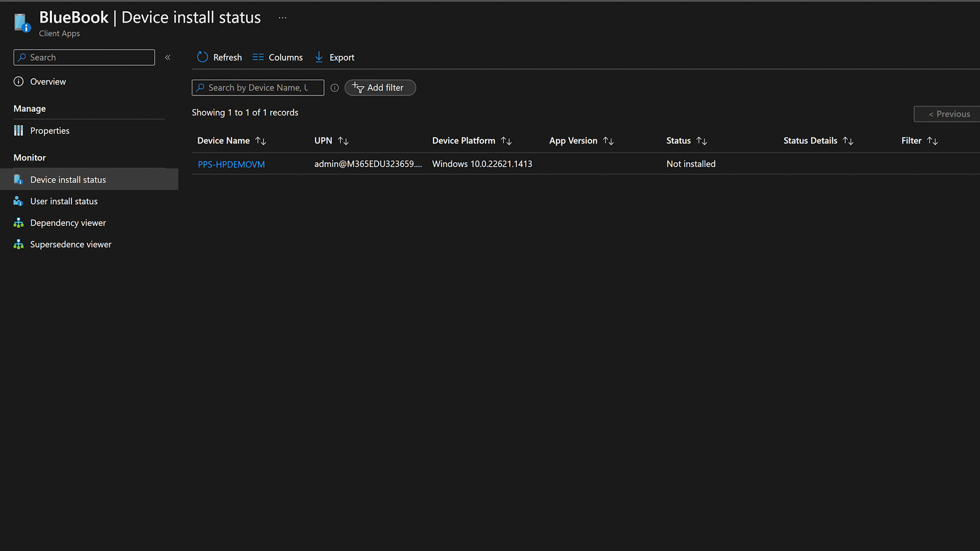
Task: Click the Device Name column header
Action: coord(224,140)
